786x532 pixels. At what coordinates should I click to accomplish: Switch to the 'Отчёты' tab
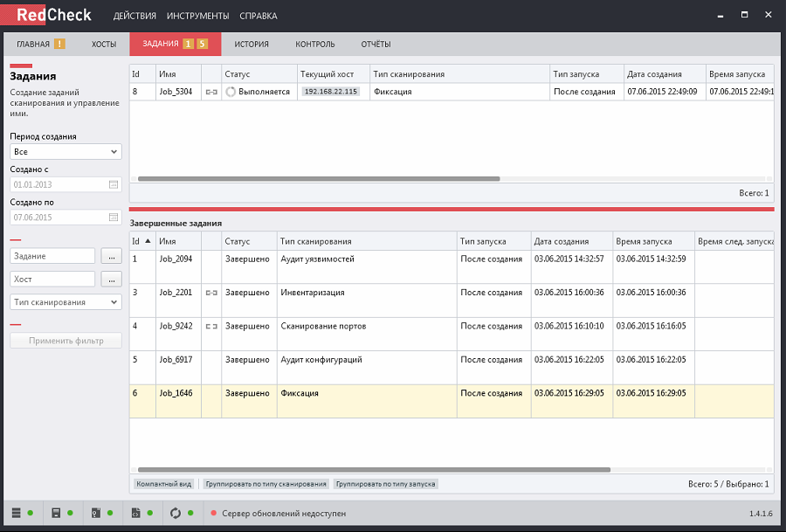376,44
